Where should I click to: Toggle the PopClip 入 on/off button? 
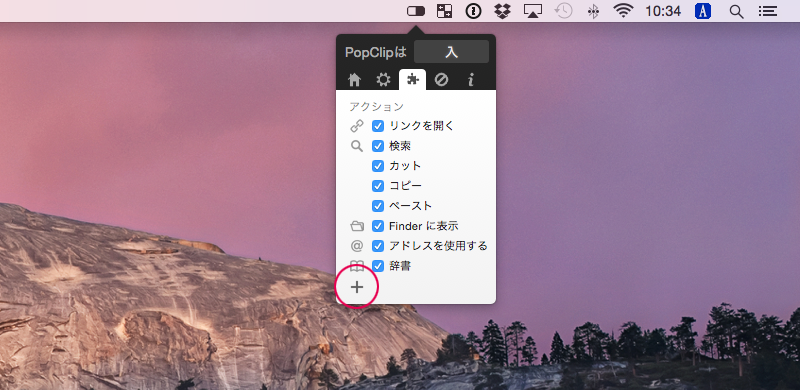tap(451, 52)
